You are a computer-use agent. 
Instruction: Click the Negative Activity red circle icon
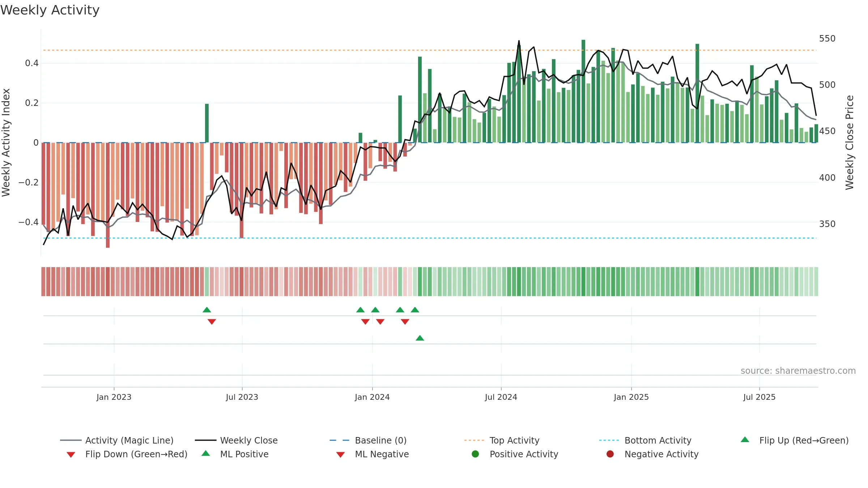(610, 454)
